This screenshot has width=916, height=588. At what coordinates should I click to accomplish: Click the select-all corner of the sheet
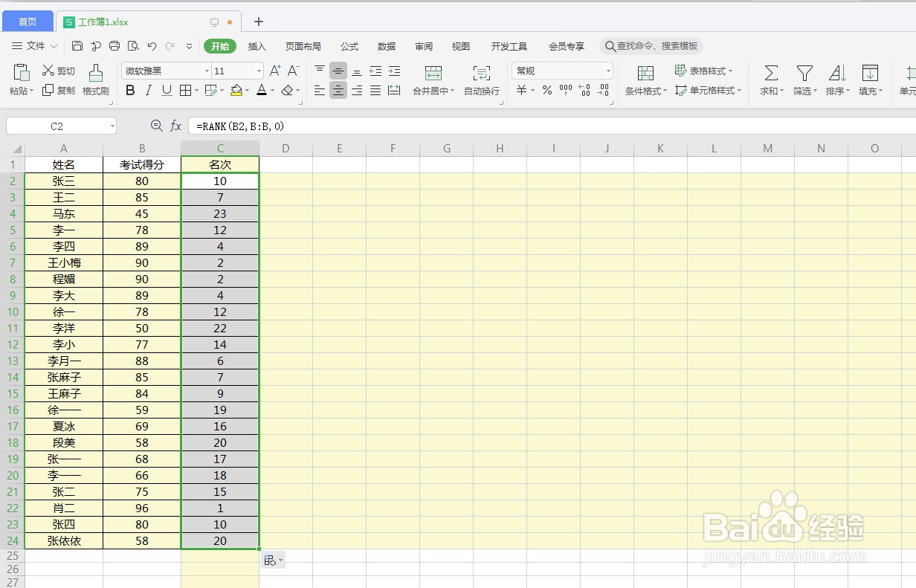click(x=13, y=149)
